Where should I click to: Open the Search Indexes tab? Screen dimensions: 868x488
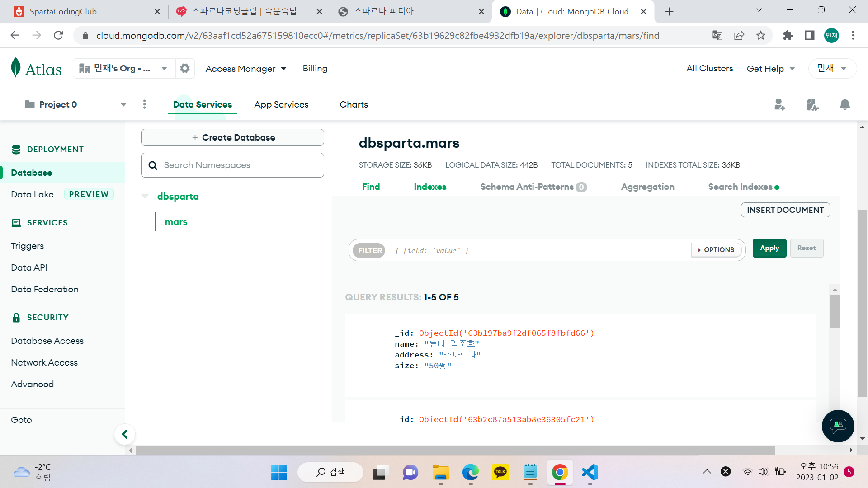744,187
